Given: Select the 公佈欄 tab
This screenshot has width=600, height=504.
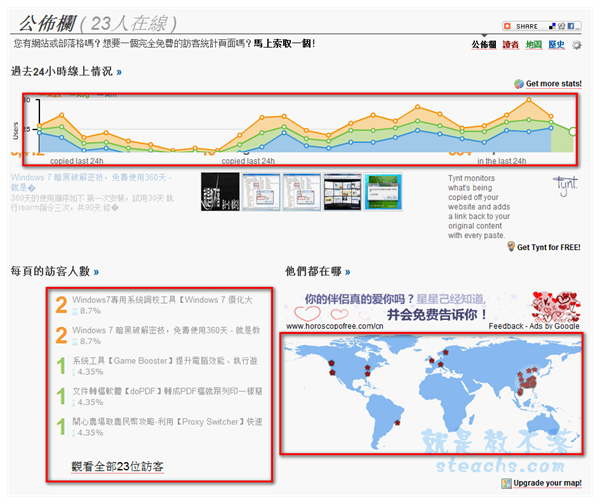Looking at the screenshot, I should [x=484, y=45].
